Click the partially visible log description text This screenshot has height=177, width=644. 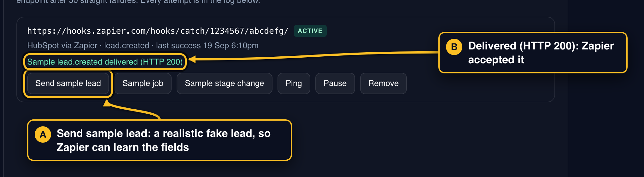click(138, 2)
